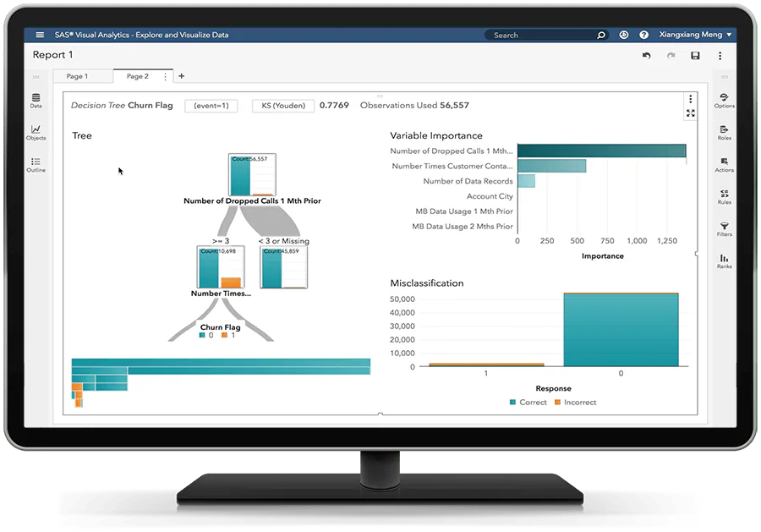This screenshot has height=532, width=761.
Task: Open the Filters pane
Action: tap(724, 228)
